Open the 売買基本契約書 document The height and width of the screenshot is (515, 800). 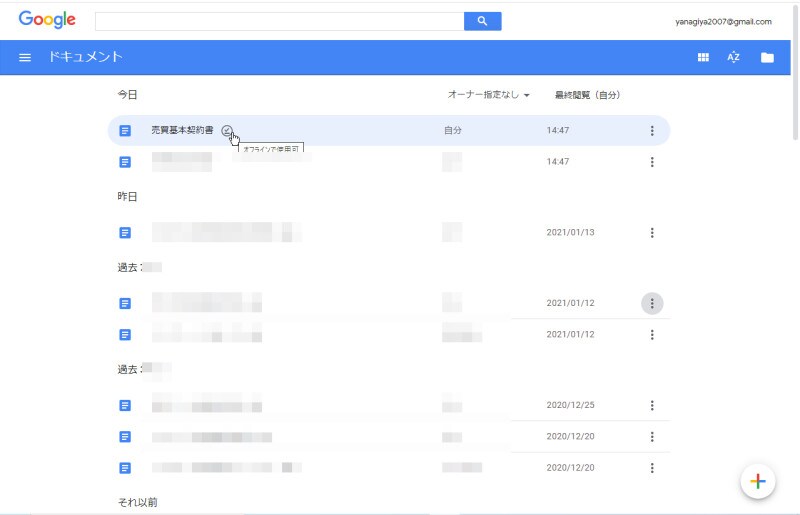182,131
